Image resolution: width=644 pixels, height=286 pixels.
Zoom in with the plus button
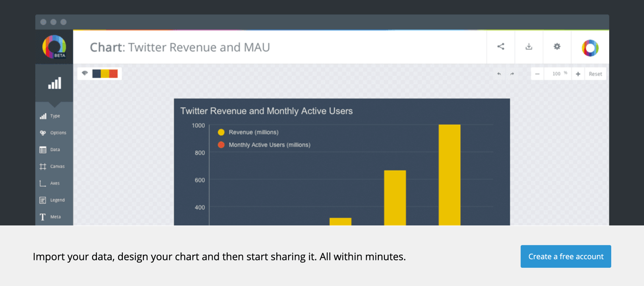(578, 74)
